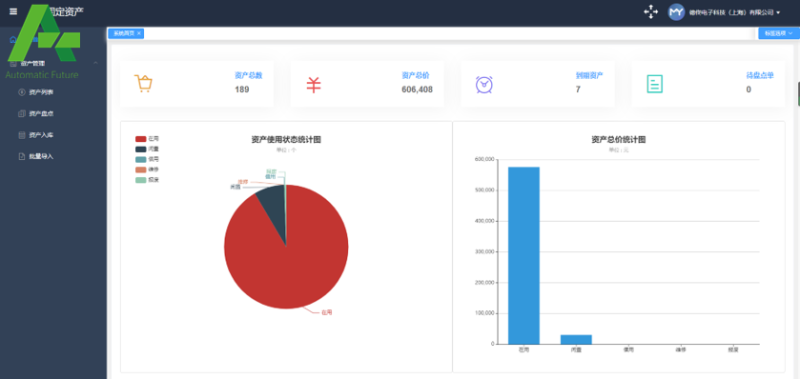The image size is (800, 379).
Task: Click the 资产总价统计图 chart title
Action: [618, 139]
